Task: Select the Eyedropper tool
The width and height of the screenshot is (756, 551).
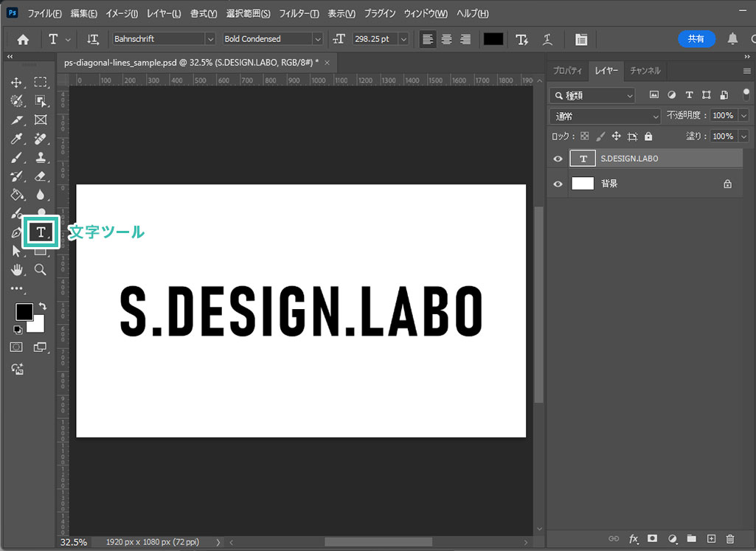Action: [16, 139]
